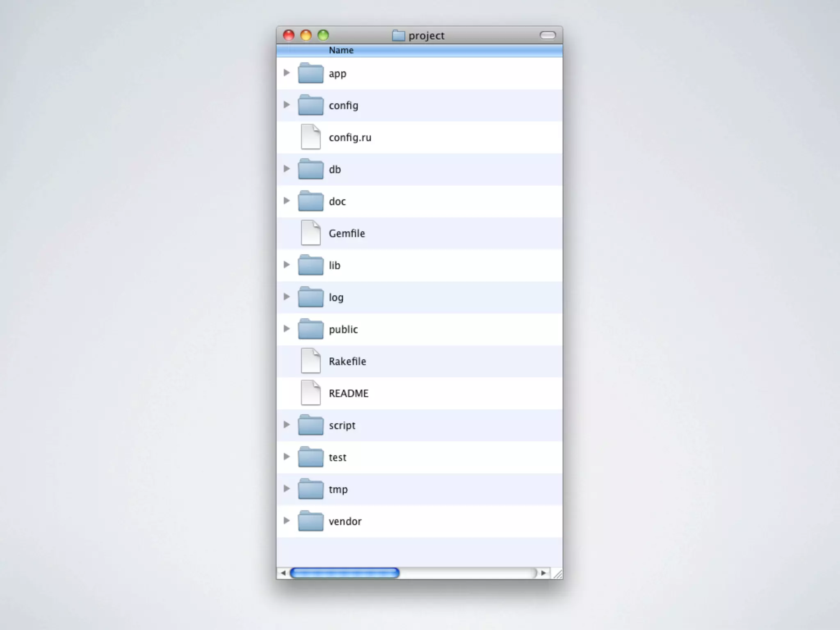
Task: Sort by the Name column header
Action: 341,50
